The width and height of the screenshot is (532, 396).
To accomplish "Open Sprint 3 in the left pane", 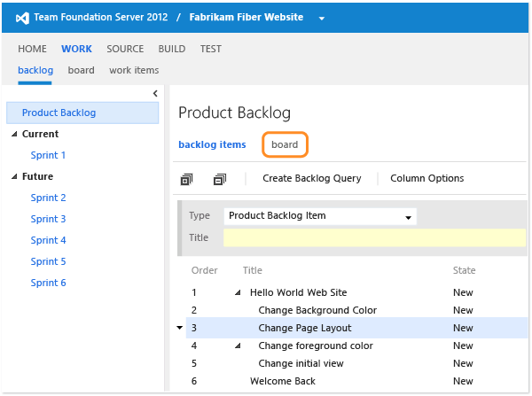I will (48, 219).
